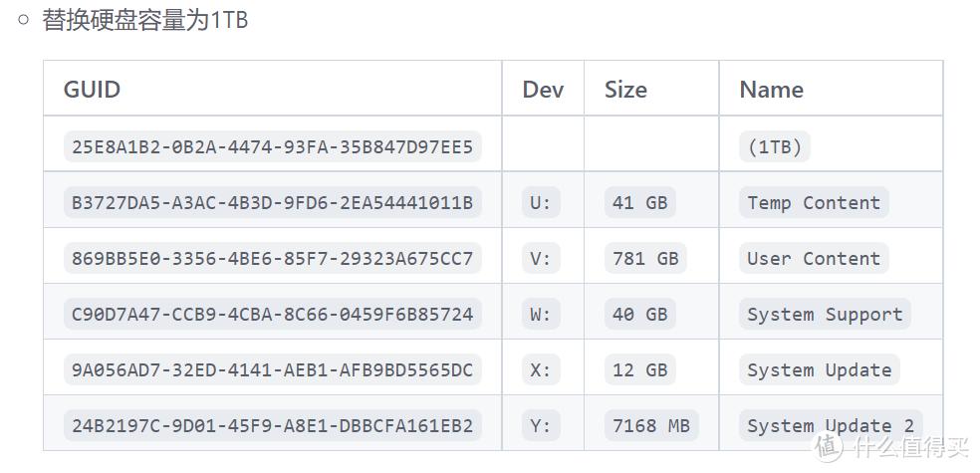Viewport: 980px width, 473px height.
Task: Click the 781 GB size value
Action: coord(645,259)
